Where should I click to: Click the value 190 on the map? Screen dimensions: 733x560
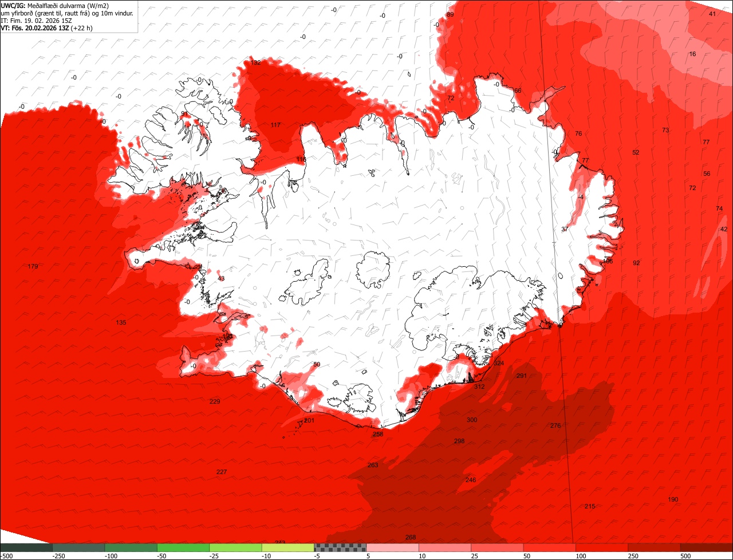coord(673,499)
